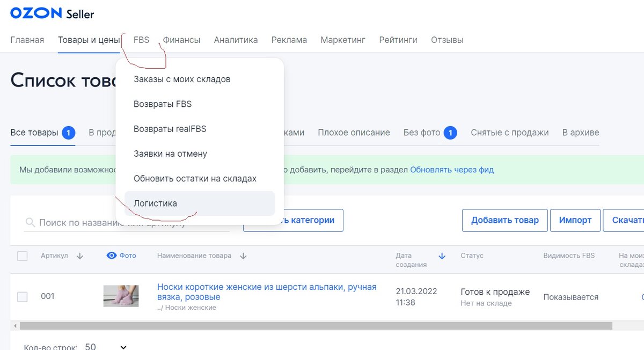
Task: Open the Отзывы section
Action: click(447, 40)
